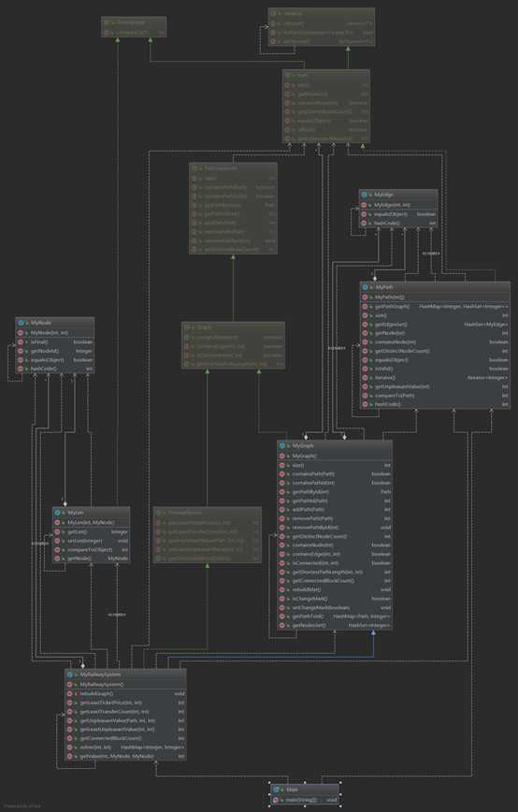
Task: Select the MyRailwaySystem class title
Action: pyautogui.click(x=100, y=674)
